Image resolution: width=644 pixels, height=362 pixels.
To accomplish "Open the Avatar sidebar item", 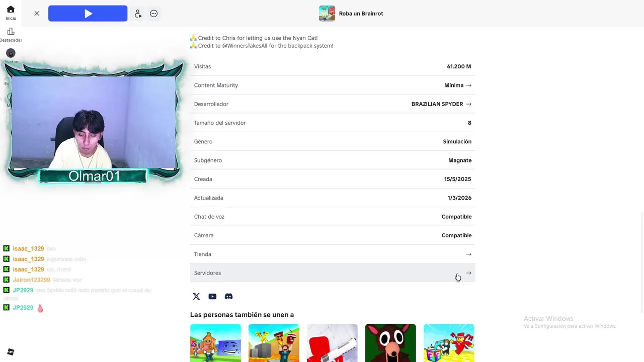I will click(11, 56).
